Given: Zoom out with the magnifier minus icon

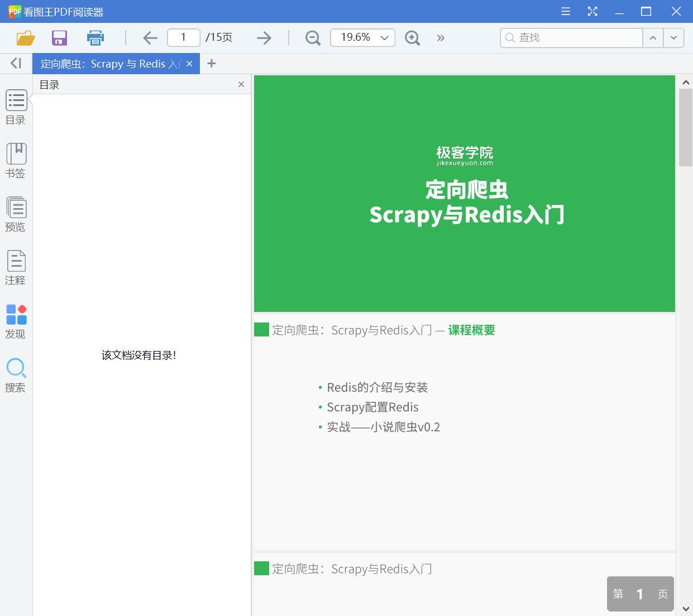Looking at the screenshot, I should (312, 37).
